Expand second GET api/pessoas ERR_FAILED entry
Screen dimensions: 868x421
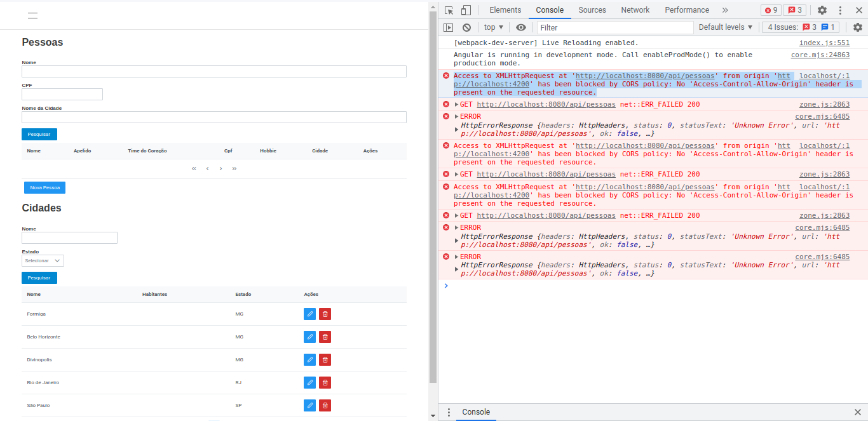(x=456, y=174)
